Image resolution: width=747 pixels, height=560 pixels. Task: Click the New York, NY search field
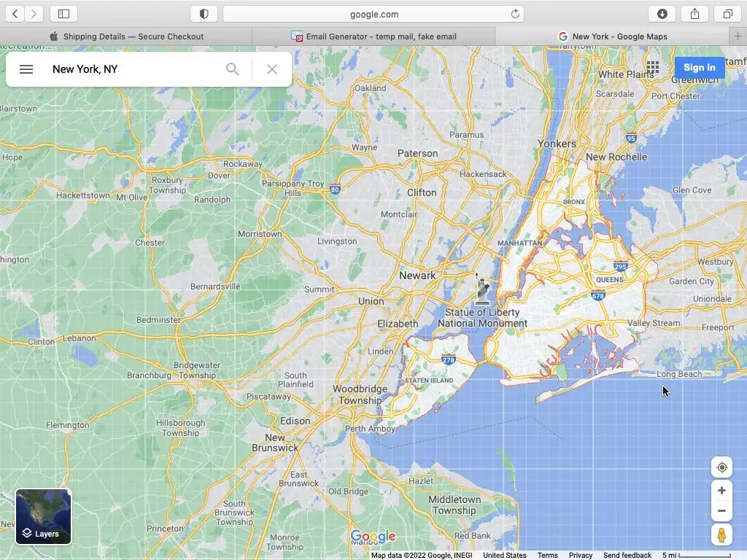click(133, 69)
